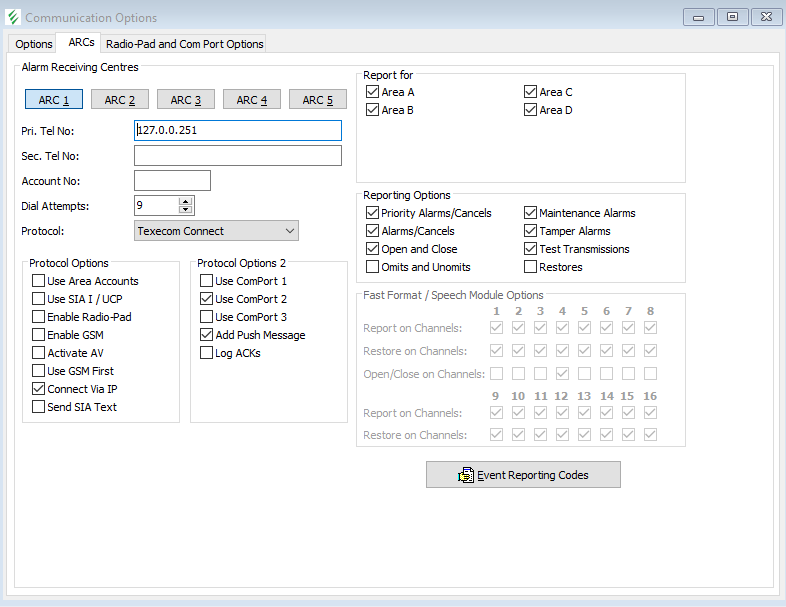Open Radio-Pad and Com Port Options tab

184,44
